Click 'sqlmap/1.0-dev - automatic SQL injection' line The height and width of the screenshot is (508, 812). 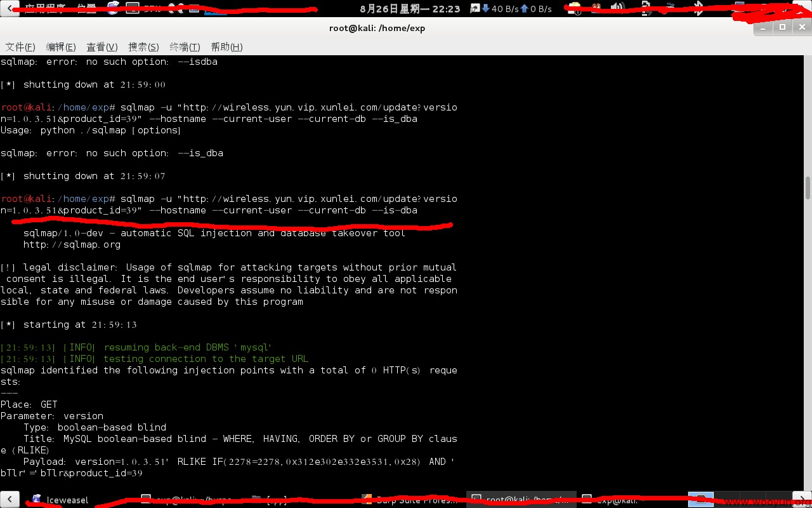tap(214, 233)
